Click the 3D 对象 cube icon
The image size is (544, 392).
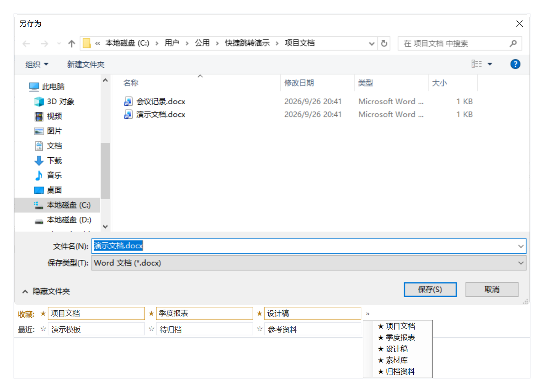(39, 101)
